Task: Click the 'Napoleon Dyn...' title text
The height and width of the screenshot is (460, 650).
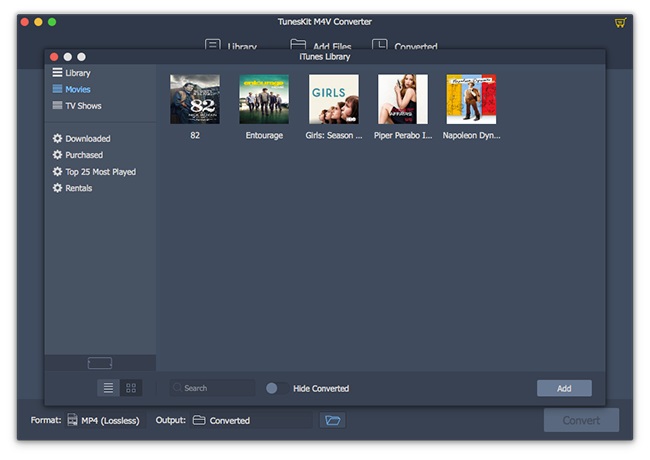Action: pyautogui.click(x=471, y=136)
